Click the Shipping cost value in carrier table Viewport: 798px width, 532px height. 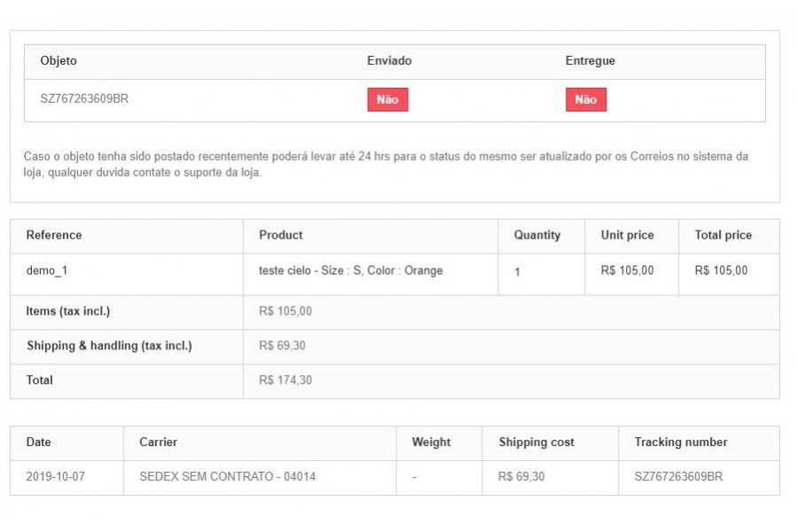[521, 476]
